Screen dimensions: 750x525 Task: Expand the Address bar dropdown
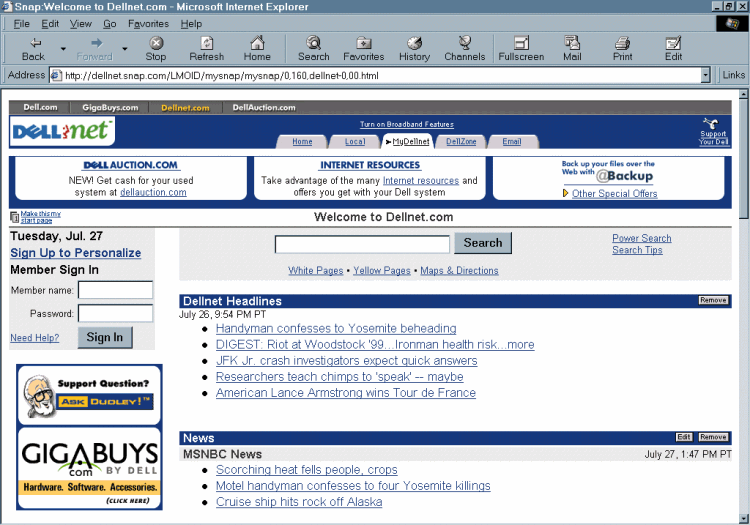click(705, 75)
